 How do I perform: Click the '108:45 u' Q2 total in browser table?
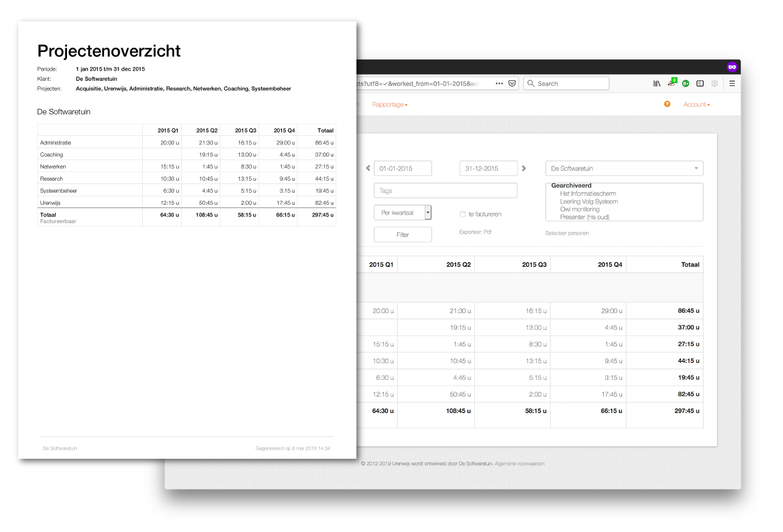point(458,411)
